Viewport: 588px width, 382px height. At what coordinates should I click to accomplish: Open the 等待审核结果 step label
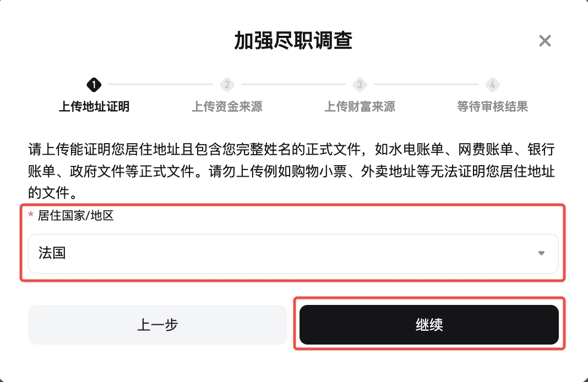[492, 106]
